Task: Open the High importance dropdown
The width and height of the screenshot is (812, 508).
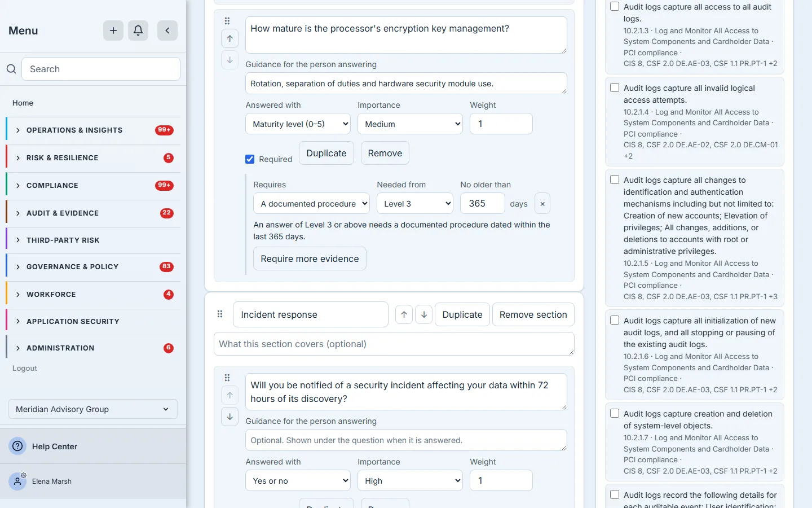Action: (x=410, y=481)
